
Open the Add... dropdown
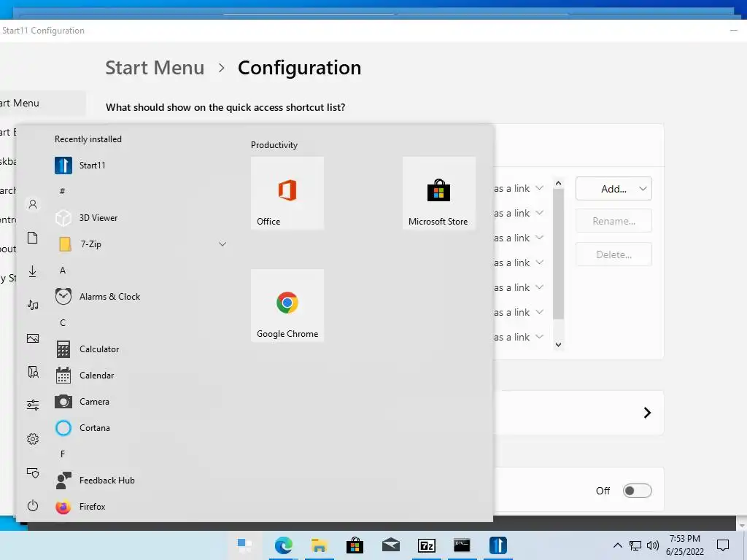coord(614,189)
